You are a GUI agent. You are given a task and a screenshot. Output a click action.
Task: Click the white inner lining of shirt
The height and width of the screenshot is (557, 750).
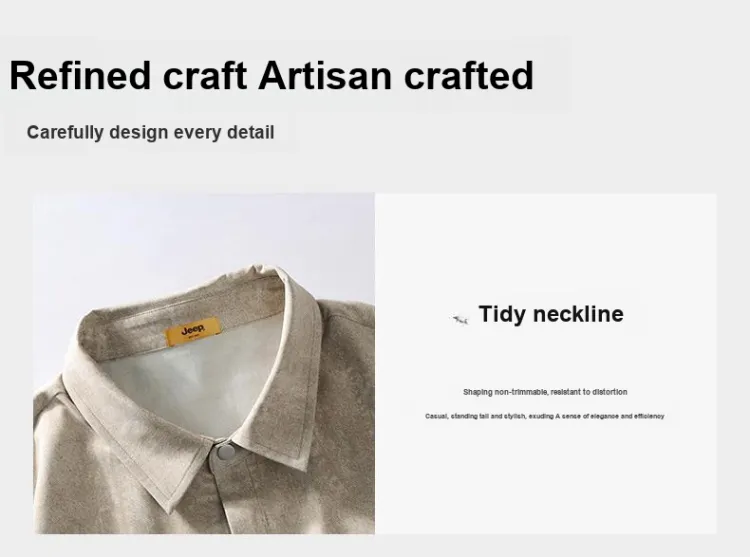pyautogui.click(x=187, y=382)
